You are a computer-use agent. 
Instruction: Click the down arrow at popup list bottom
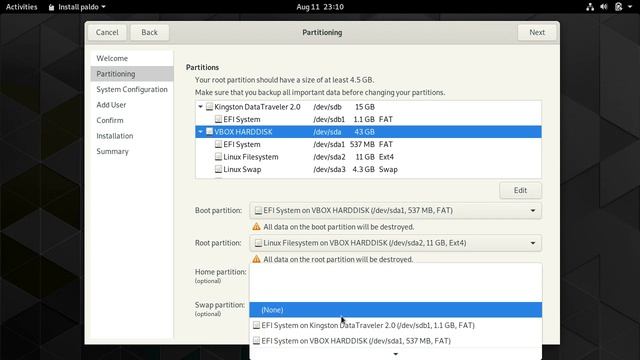(x=396, y=354)
